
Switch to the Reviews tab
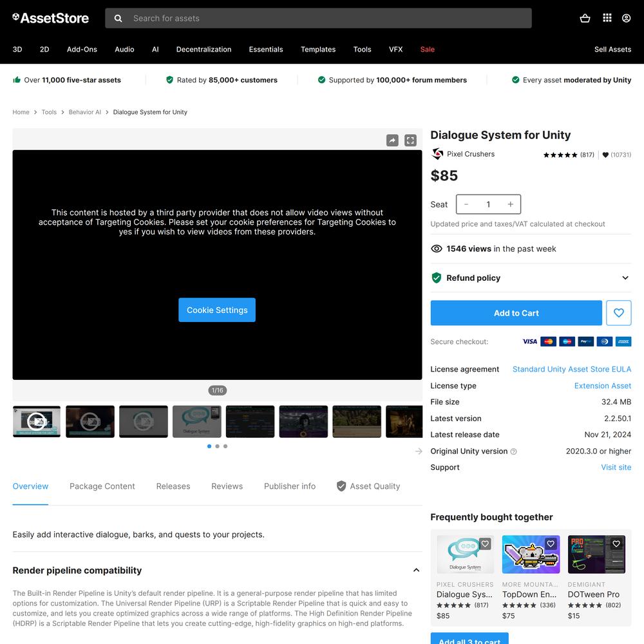[227, 486]
